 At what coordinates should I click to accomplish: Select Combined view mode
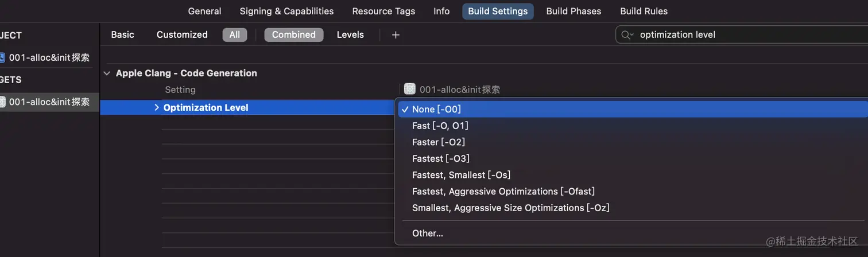tap(293, 35)
